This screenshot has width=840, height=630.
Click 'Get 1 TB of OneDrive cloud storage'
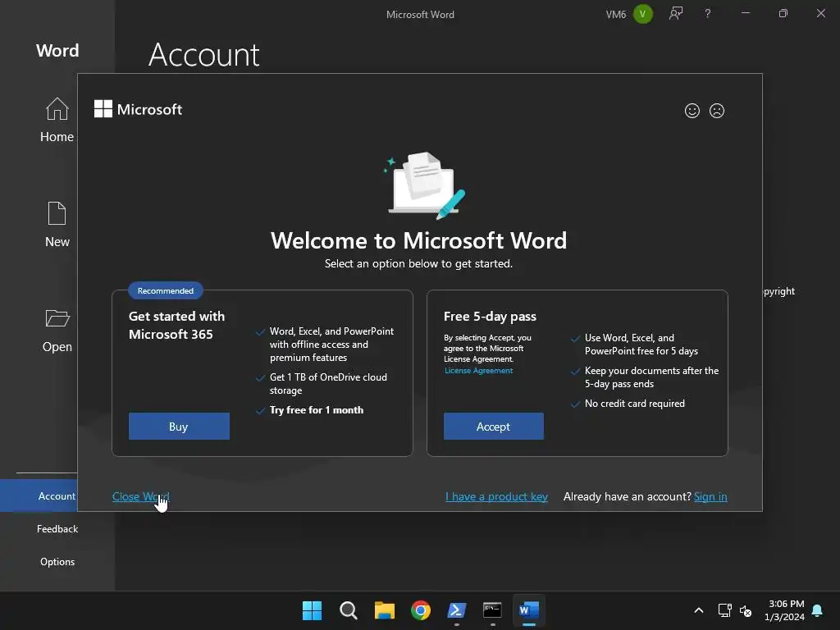click(328, 384)
